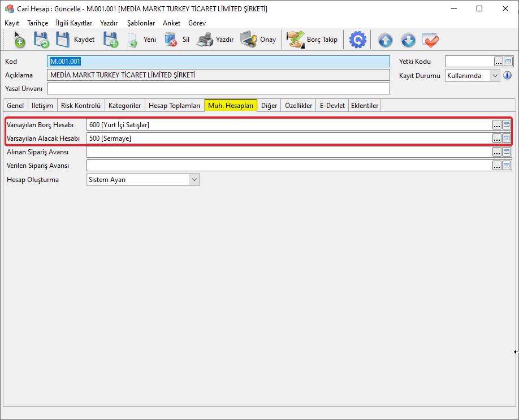This screenshot has height=420, width=519.
Task: Click the Yasal Ünvanı input field
Action: [218, 89]
